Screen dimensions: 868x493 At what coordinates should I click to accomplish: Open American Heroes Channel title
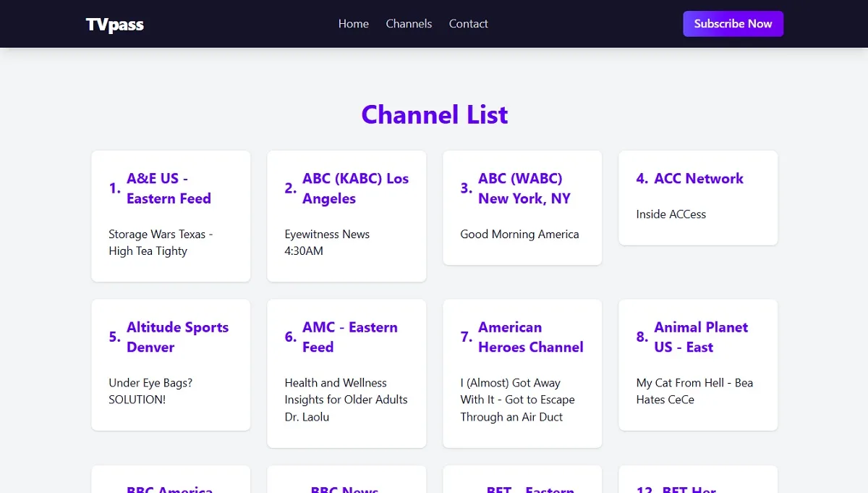531,337
